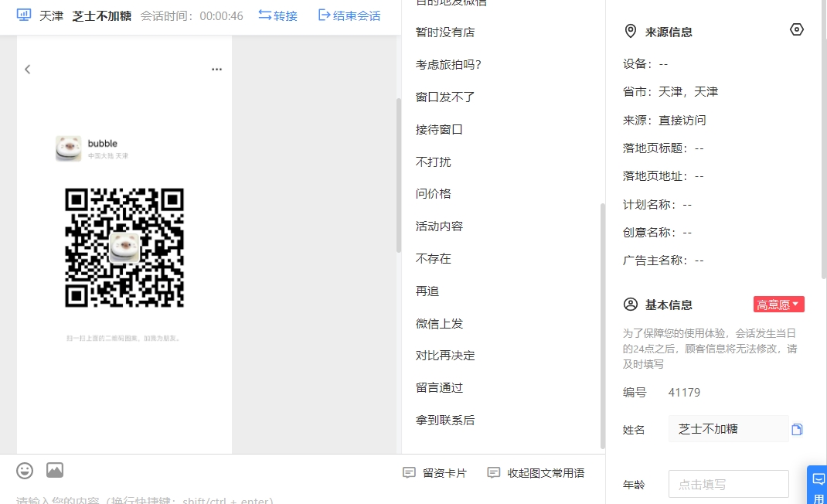Send a 留资卡片 card

point(434,473)
